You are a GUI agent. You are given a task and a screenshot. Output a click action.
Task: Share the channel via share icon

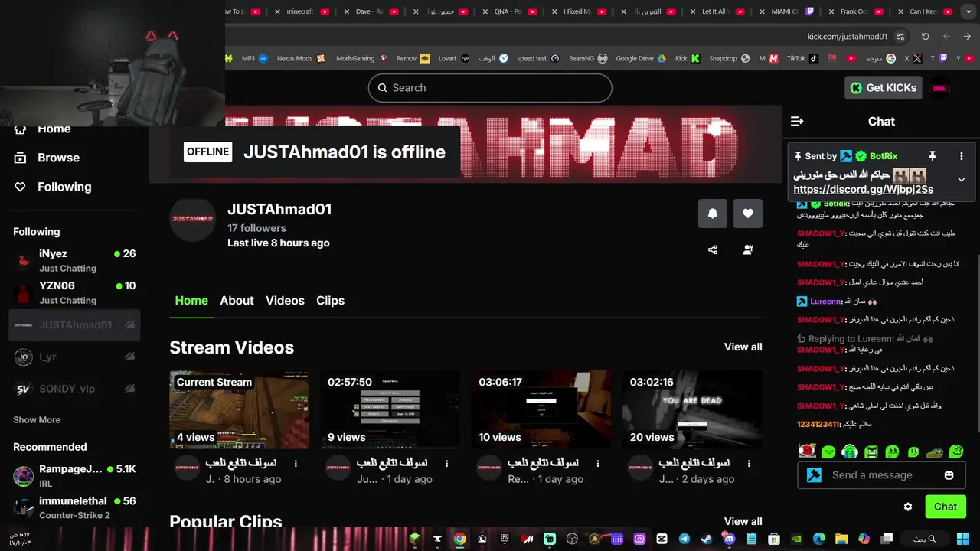[x=713, y=249]
